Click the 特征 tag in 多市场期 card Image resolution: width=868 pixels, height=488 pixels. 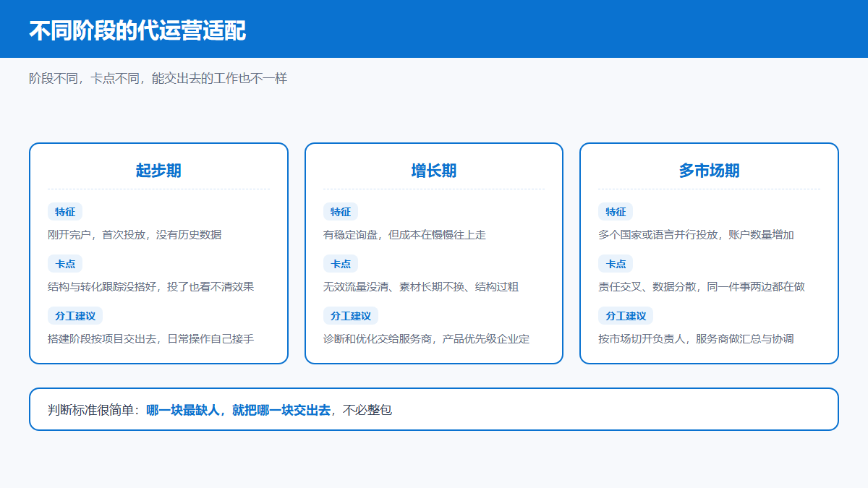point(616,212)
